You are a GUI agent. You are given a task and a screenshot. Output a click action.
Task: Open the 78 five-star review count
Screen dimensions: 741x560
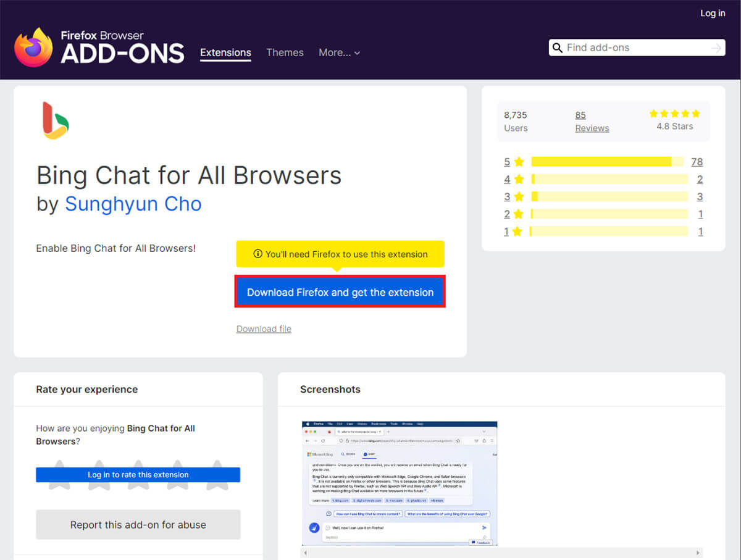[x=697, y=162]
